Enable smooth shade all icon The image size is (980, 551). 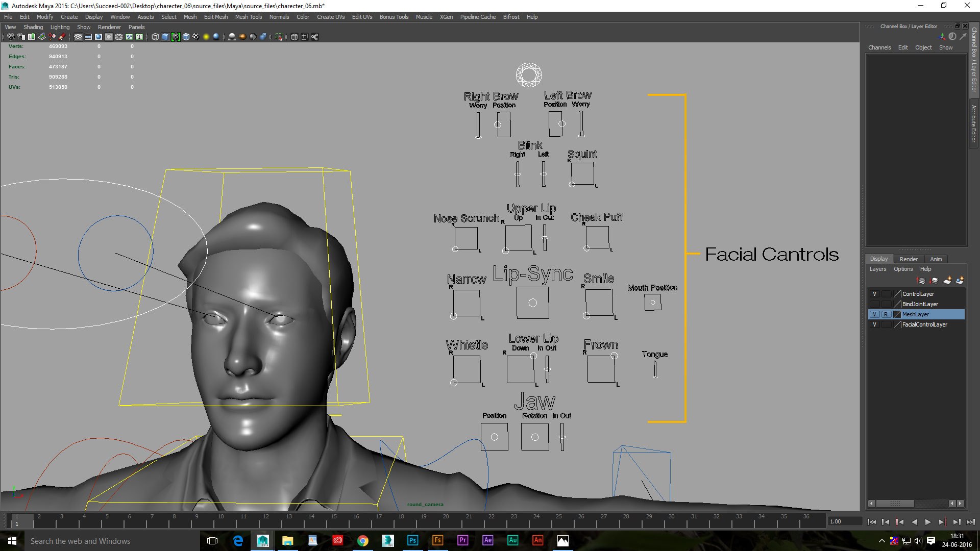point(165,37)
